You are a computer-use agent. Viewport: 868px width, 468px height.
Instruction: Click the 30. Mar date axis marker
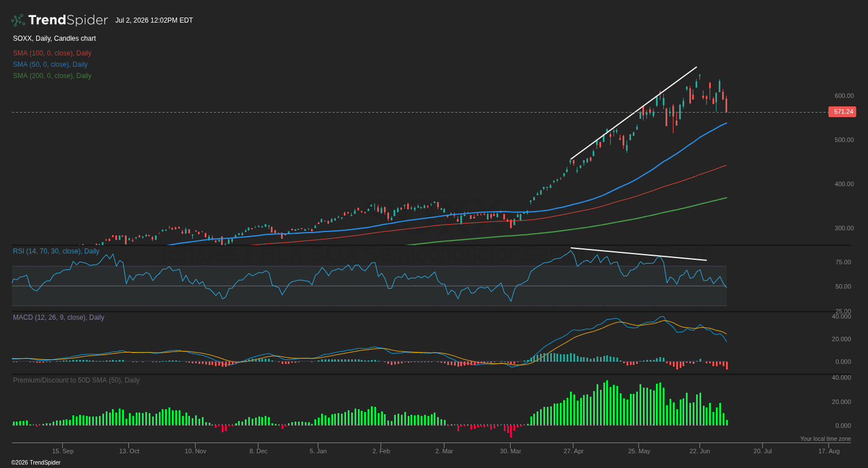coord(511,451)
